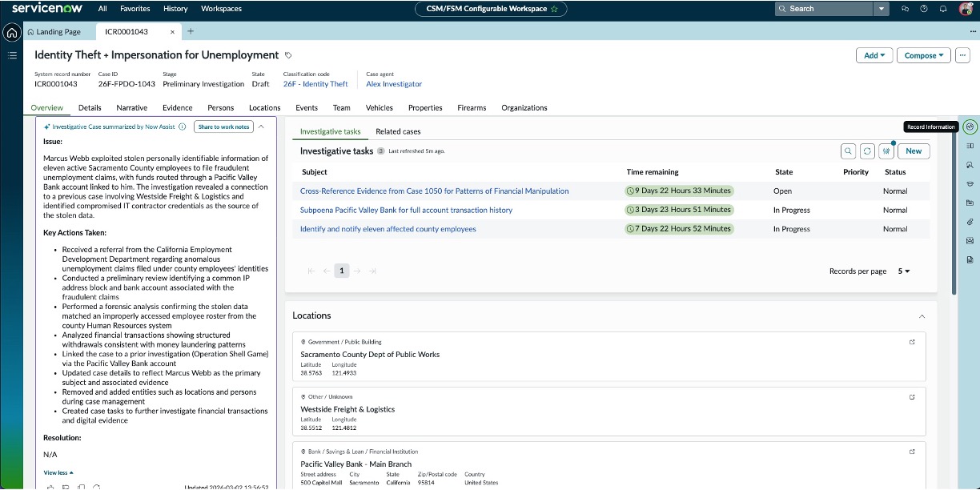The width and height of the screenshot is (980, 490).
Task: Open the document template sidebar icon
Action: (970, 259)
